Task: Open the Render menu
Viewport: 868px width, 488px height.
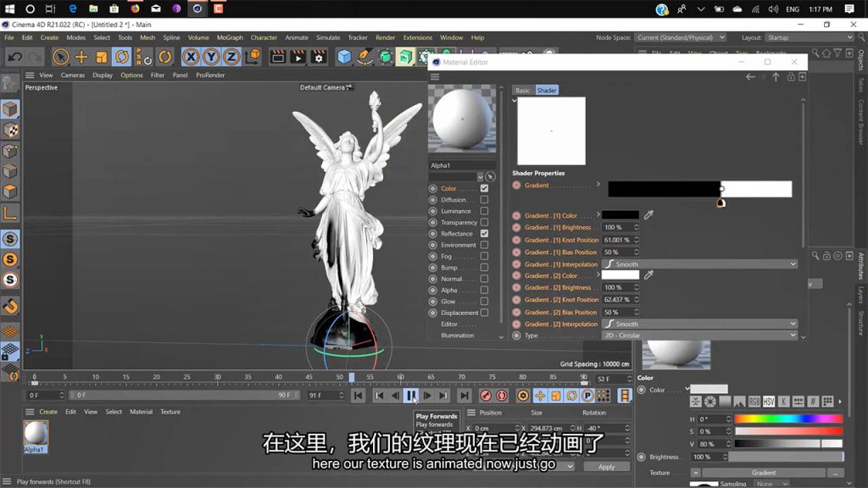Action: click(386, 37)
